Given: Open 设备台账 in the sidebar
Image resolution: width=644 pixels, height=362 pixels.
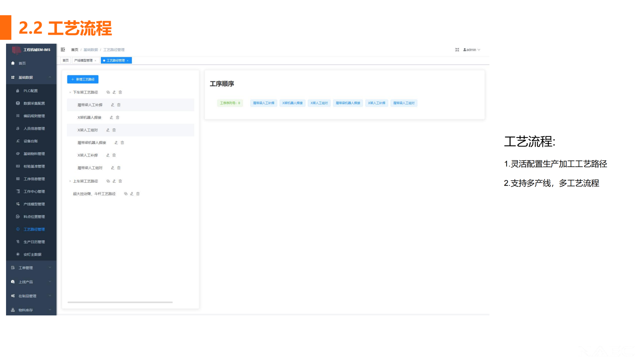Looking at the screenshot, I should [31, 141].
